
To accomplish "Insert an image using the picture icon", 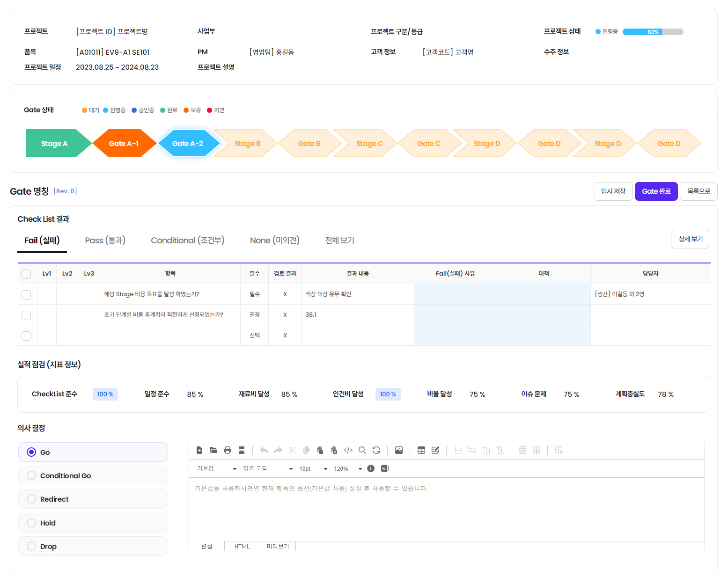I will [399, 450].
